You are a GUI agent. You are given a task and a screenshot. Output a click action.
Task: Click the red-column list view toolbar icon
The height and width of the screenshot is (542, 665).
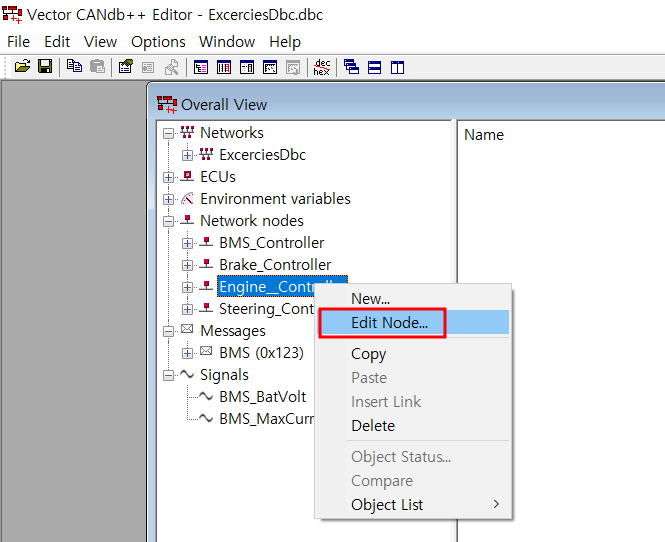coord(224,67)
